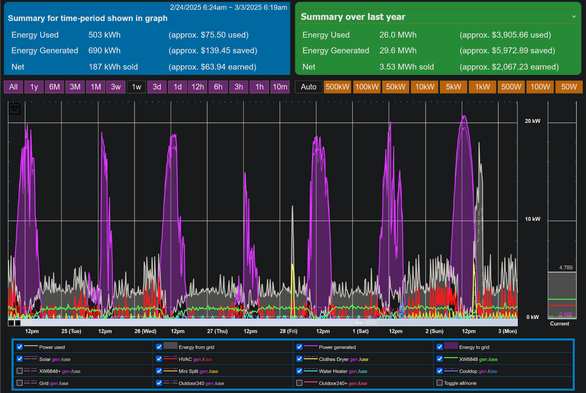The image size is (586, 393).
Task: Click the light timeline range bar under graph
Action: [x=269, y=322]
